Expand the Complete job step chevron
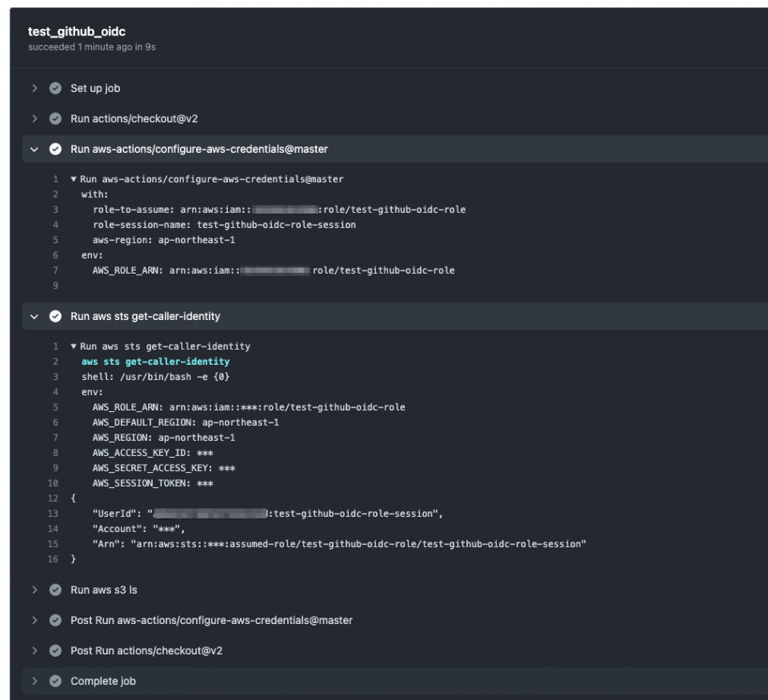 click(34, 681)
